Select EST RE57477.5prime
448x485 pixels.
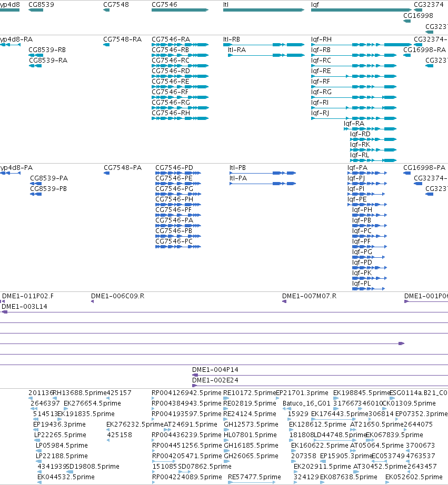[x=254, y=477]
